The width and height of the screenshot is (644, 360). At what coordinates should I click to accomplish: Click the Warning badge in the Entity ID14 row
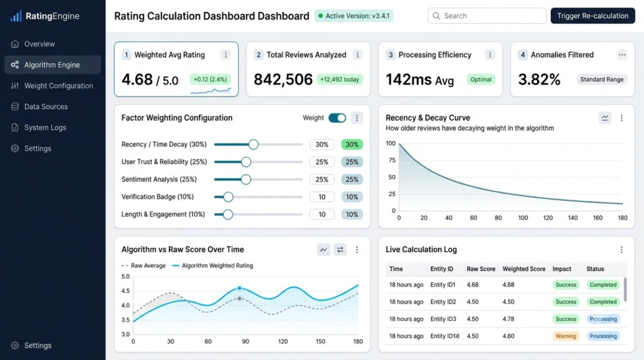click(566, 336)
